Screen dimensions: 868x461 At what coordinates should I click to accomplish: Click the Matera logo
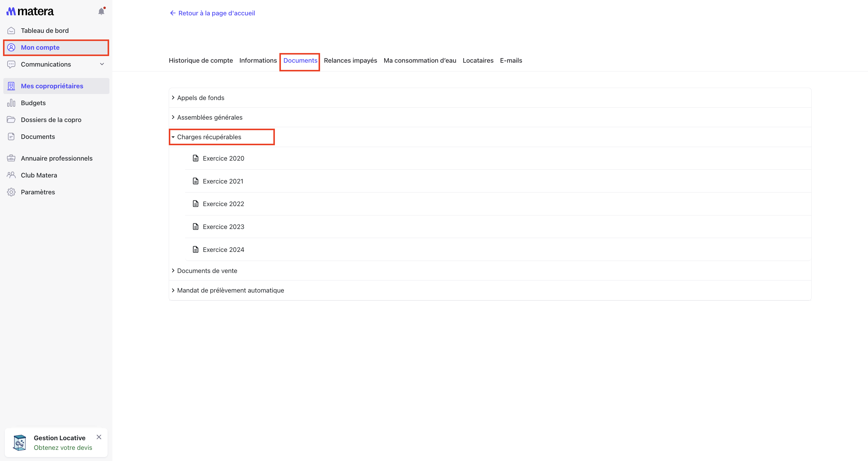[x=30, y=11]
